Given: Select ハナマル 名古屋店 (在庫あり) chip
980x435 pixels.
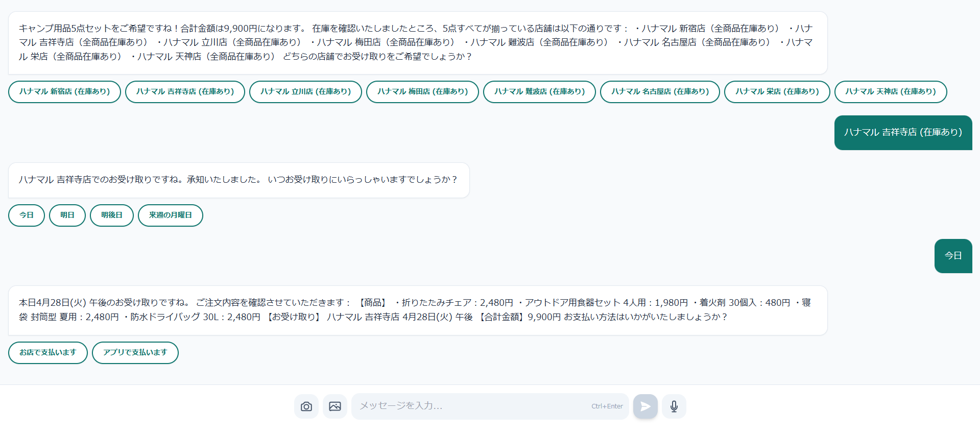Looking at the screenshot, I should point(660,92).
